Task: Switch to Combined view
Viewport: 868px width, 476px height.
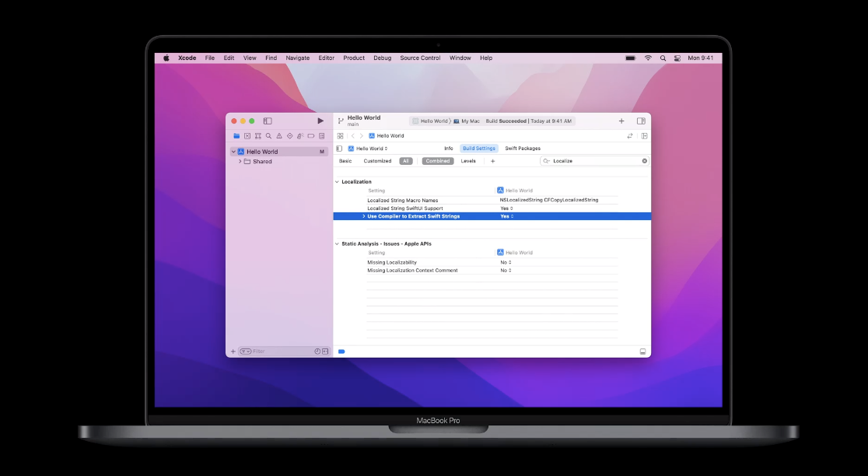Action: pyautogui.click(x=438, y=161)
